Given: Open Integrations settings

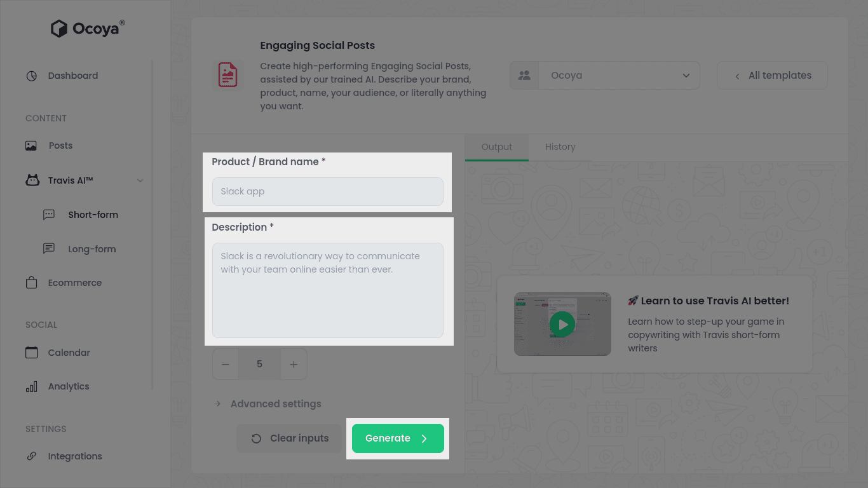Looking at the screenshot, I should (x=75, y=456).
